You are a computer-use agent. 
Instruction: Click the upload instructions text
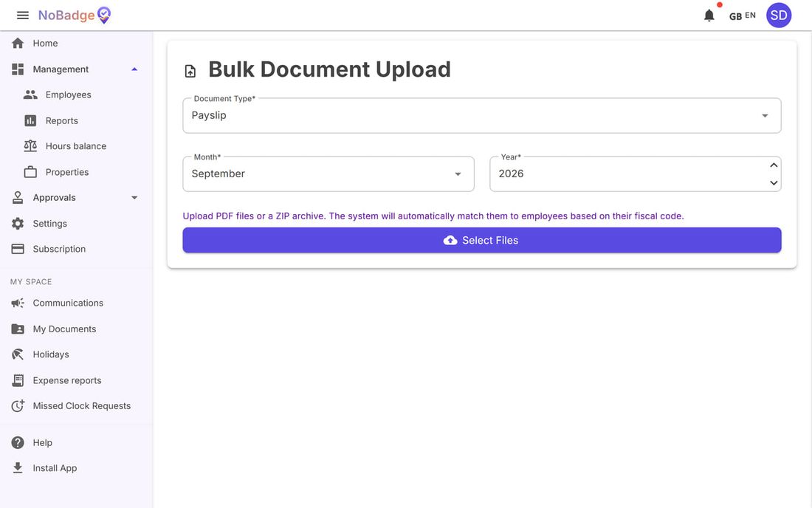click(433, 216)
